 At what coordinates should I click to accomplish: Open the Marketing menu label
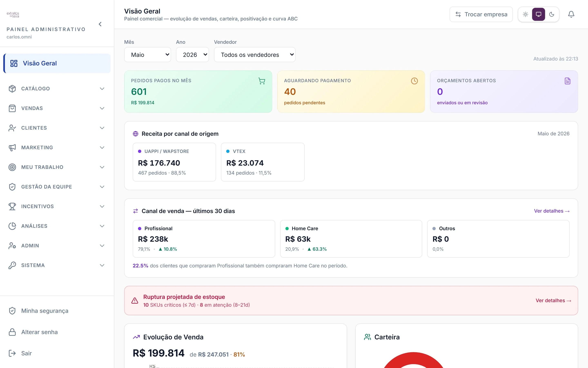(37, 147)
